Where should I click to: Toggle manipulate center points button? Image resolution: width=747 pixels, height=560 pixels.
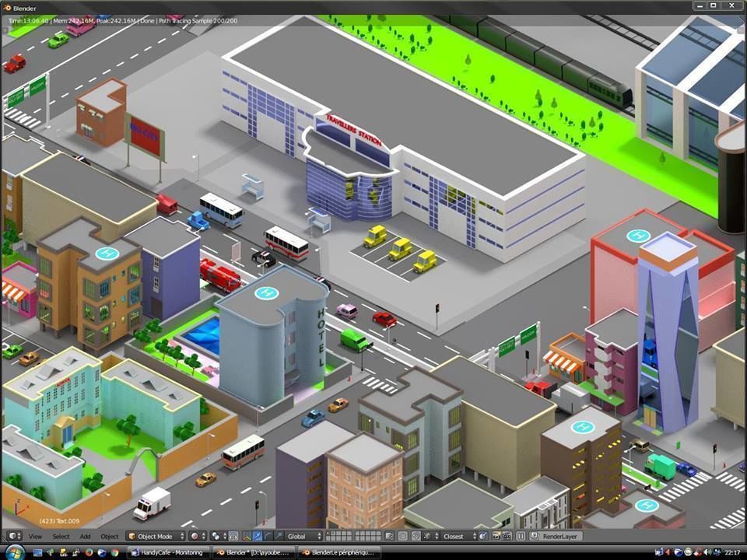[233, 536]
